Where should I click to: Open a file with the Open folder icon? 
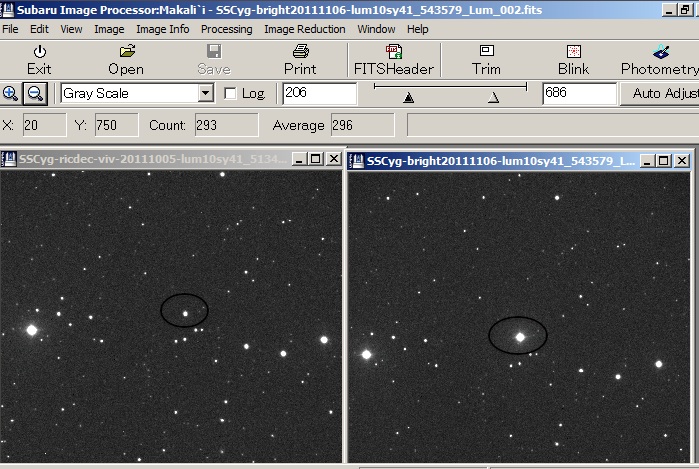point(127,51)
